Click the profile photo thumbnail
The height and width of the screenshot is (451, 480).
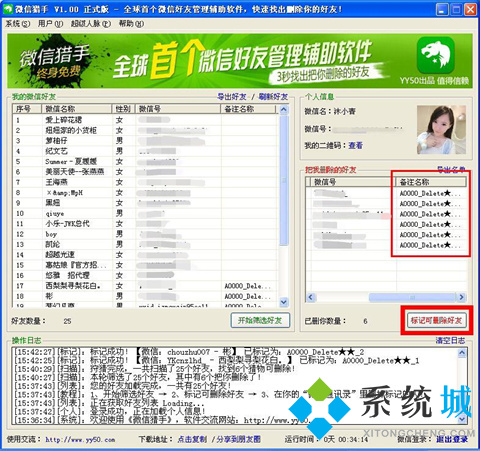point(441,130)
